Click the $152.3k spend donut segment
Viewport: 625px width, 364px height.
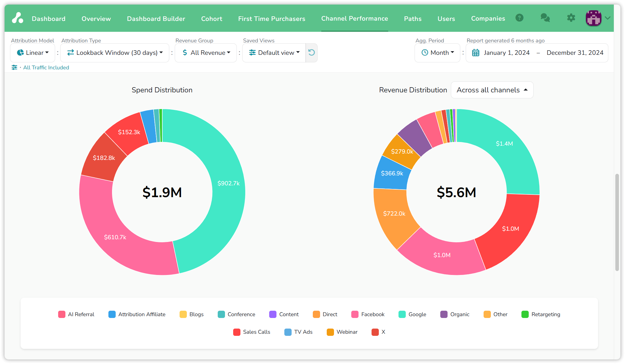(x=129, y=132)
